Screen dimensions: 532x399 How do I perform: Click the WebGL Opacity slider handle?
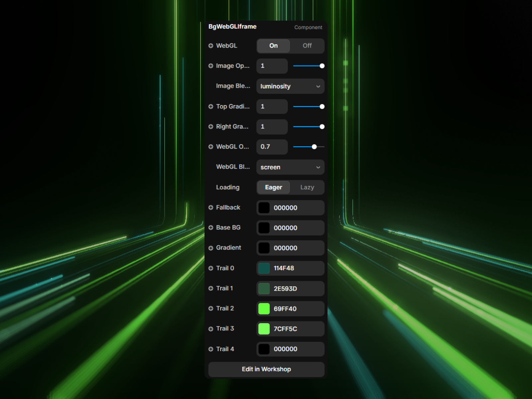coord(314,147)
